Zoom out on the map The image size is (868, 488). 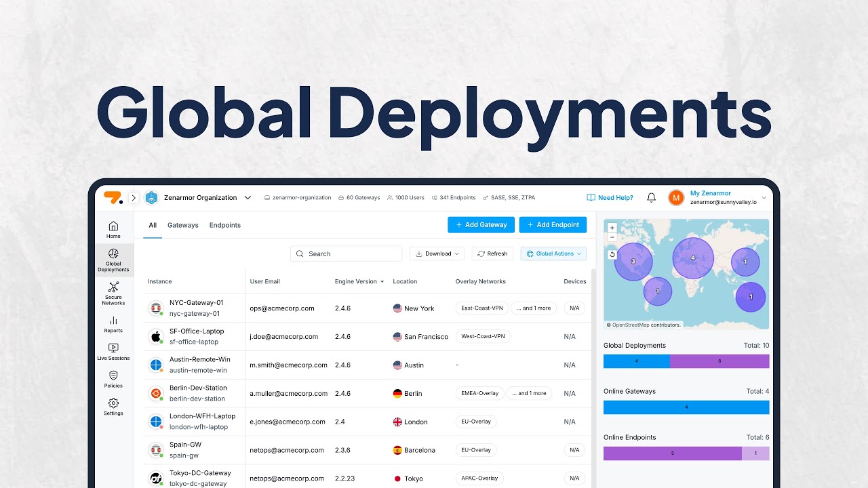click(612, 237)
